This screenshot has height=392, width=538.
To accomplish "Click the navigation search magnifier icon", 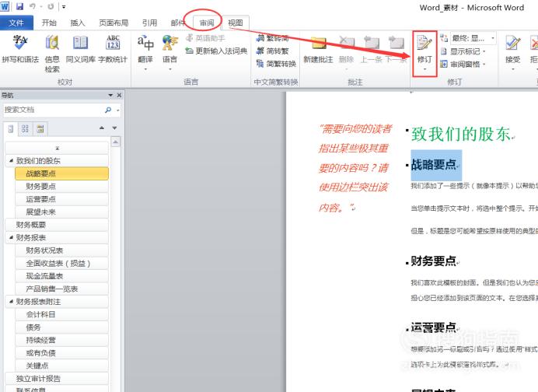I will [x=108, y=110].
